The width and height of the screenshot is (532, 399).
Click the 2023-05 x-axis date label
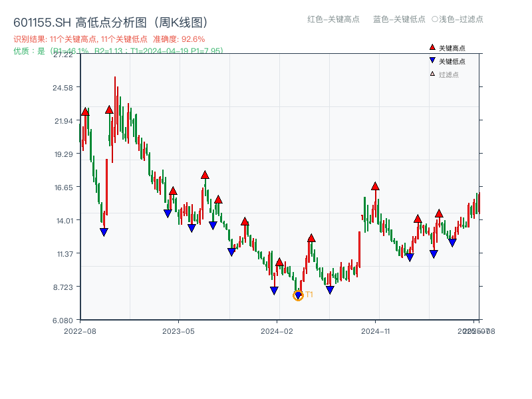[178, 331]
